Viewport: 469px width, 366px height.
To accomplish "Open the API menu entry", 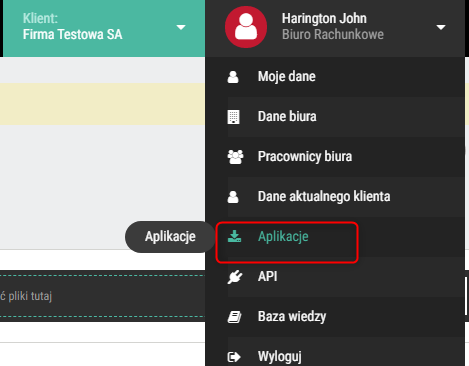I will click(x=335, y=277).
